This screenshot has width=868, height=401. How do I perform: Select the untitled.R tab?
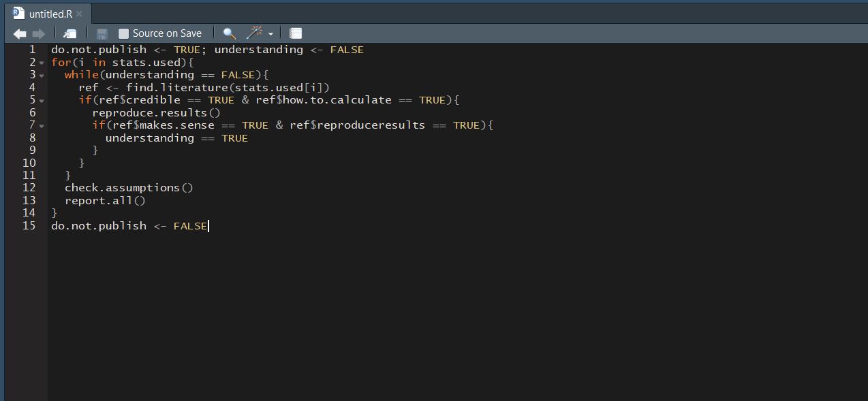50,14
